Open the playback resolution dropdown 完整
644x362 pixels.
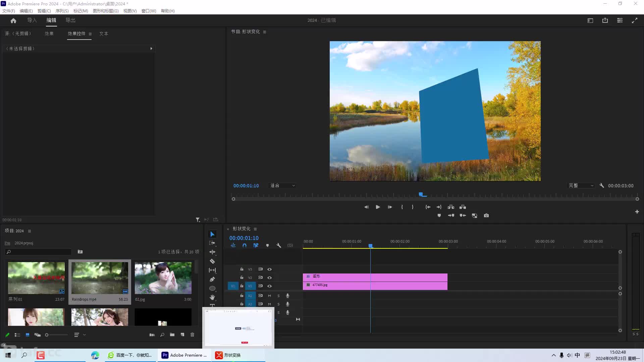click(x=581, y=185)
